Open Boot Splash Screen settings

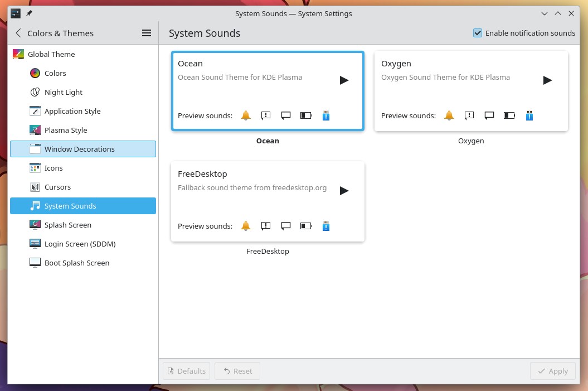pos(83,263)
